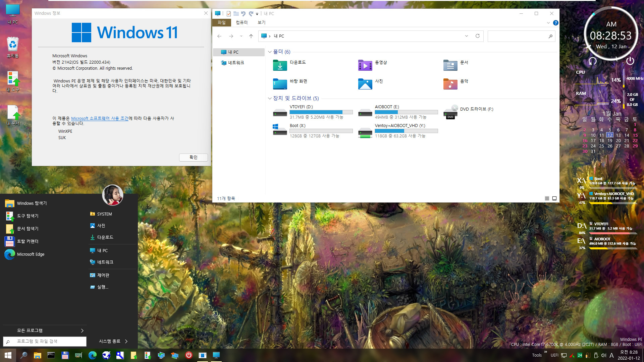
Task: Click the Explorer forward arrow
Action: point(231,36)
